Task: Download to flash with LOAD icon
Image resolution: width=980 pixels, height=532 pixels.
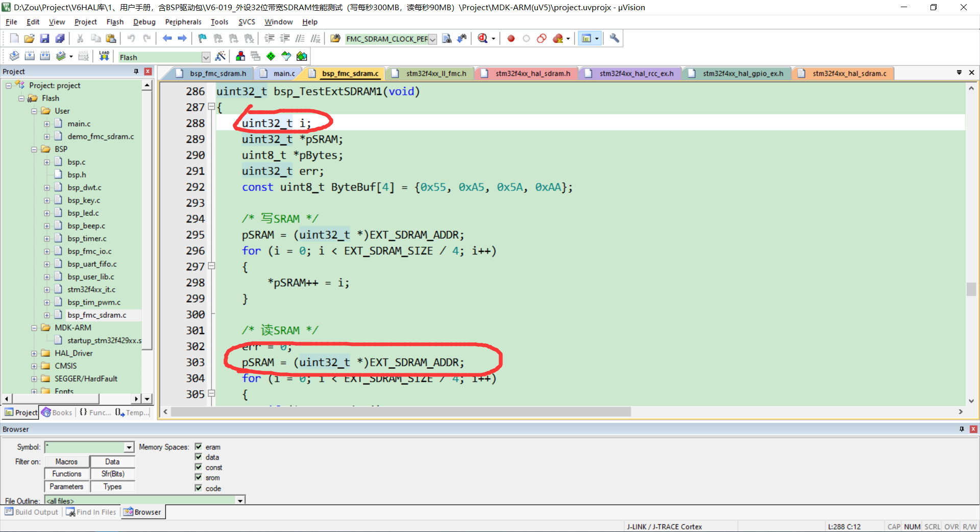Action: click(x=104, y=56)
